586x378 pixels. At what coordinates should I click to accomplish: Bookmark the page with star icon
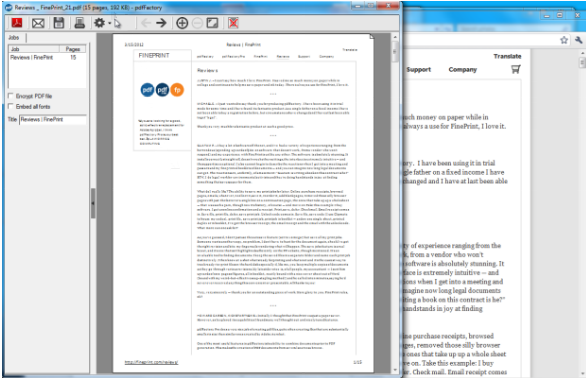564,40
